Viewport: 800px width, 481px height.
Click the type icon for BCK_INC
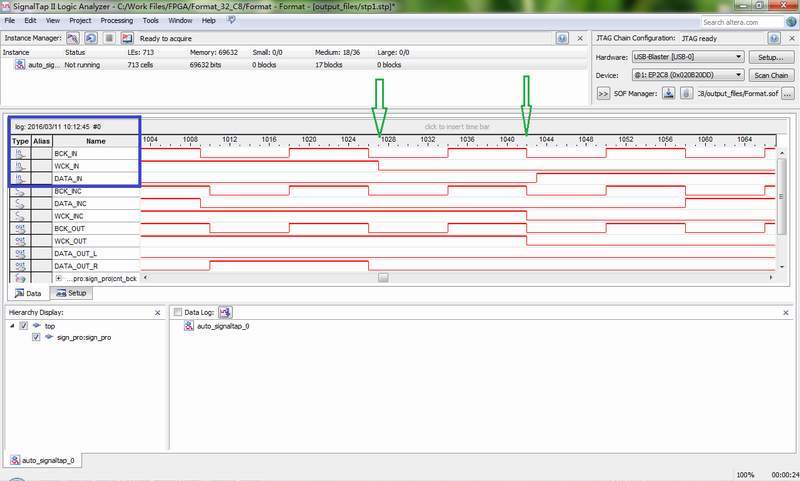20,191
